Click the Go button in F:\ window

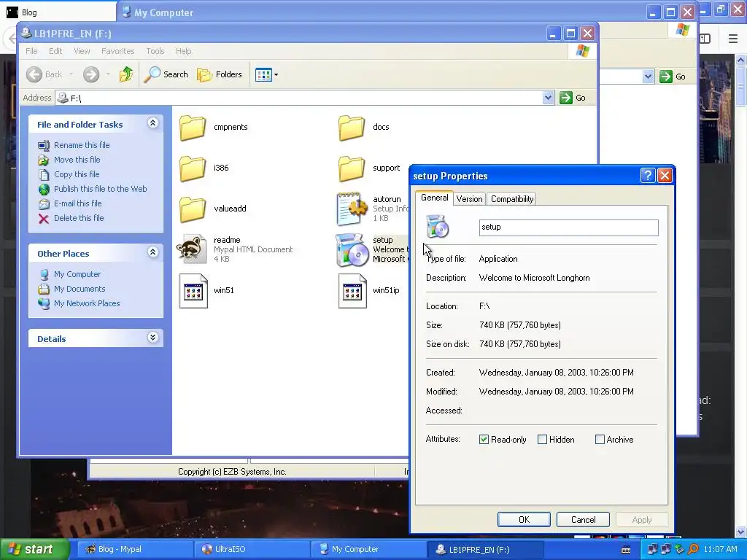pyautogui.click(x=572, y=98)
